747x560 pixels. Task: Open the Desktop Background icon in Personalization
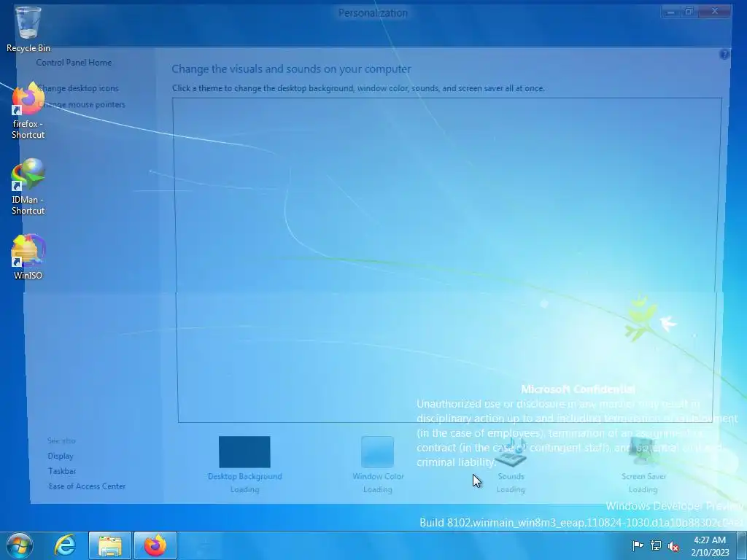[244, 452]
